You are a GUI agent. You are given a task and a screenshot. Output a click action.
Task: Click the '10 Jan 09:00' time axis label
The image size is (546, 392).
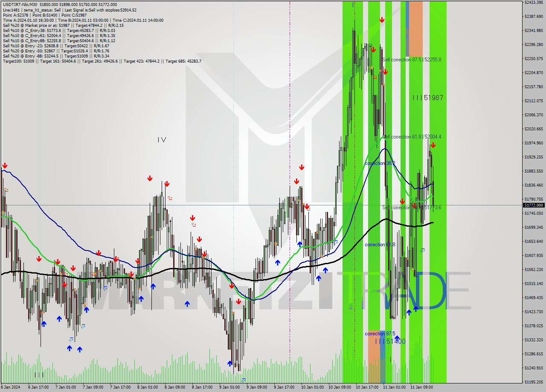pyautogui.click(x=339, y=387)
